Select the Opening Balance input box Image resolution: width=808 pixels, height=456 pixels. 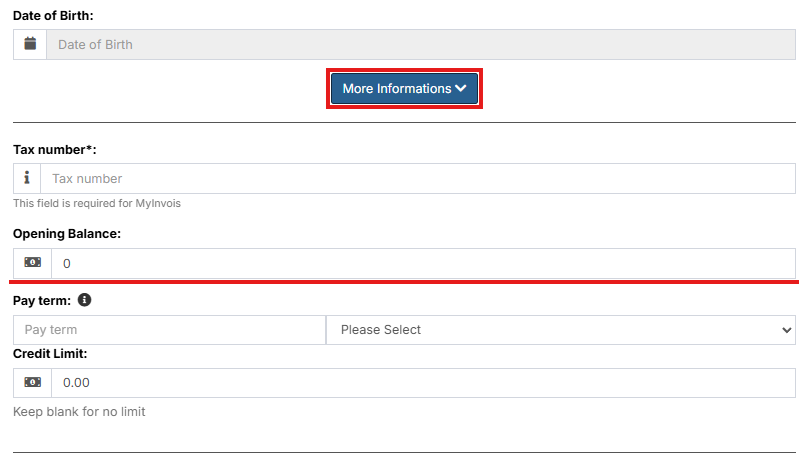[x=423, y=263]
